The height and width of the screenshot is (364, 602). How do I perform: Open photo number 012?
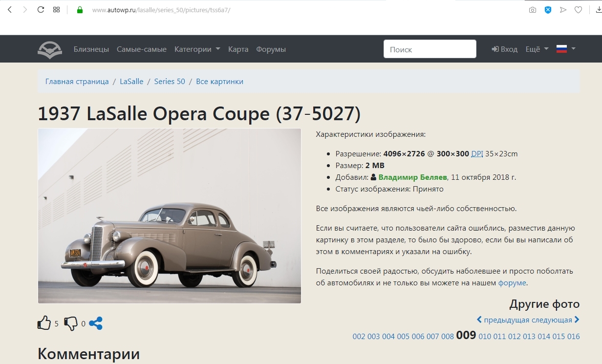pos(515,337)
